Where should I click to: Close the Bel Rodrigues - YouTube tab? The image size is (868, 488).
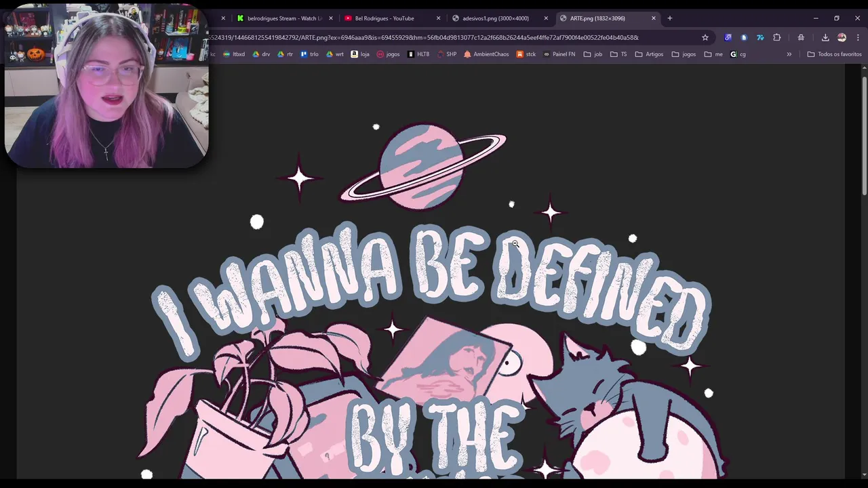438,18
